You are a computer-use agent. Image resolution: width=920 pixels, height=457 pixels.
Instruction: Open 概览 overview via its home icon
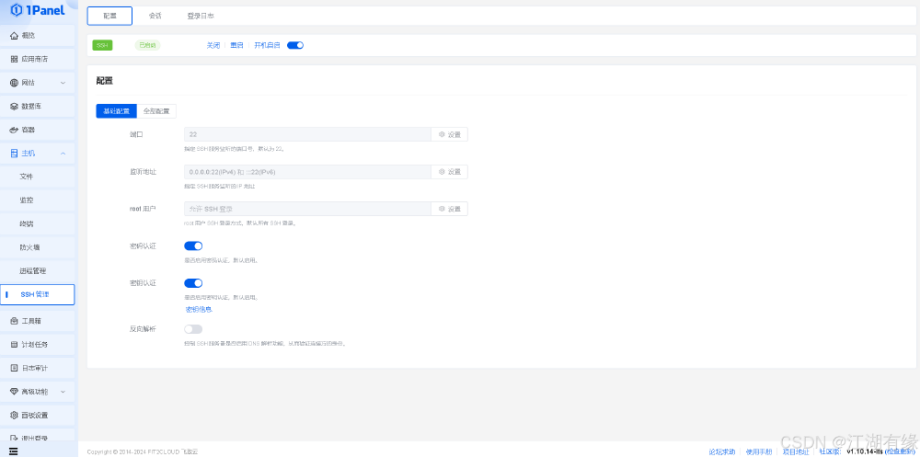pyautogui.click(x=14, y=36)
